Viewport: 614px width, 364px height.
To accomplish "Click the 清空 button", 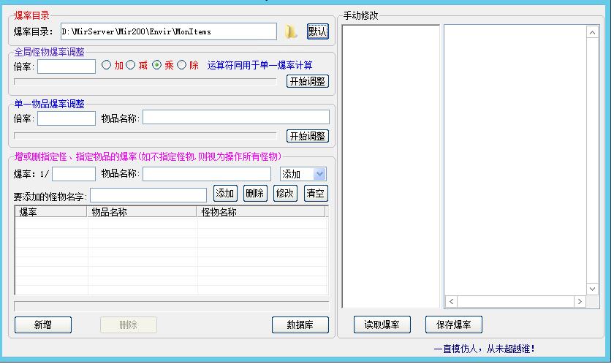I will [x=316, y=194].
